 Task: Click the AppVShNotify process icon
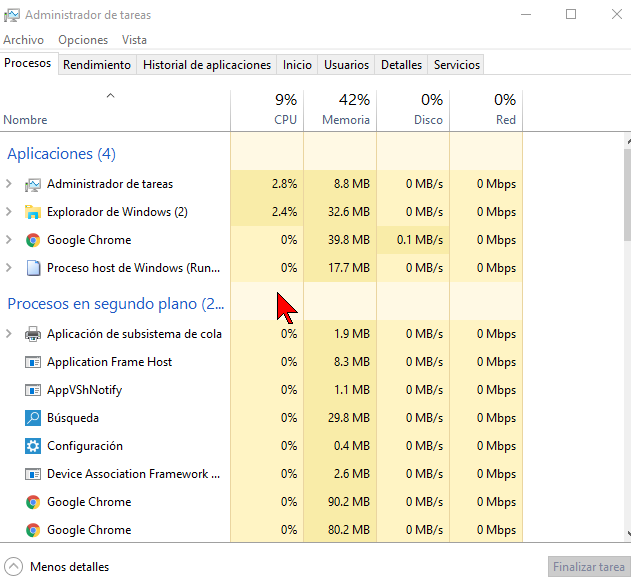[x=33, y=390]
